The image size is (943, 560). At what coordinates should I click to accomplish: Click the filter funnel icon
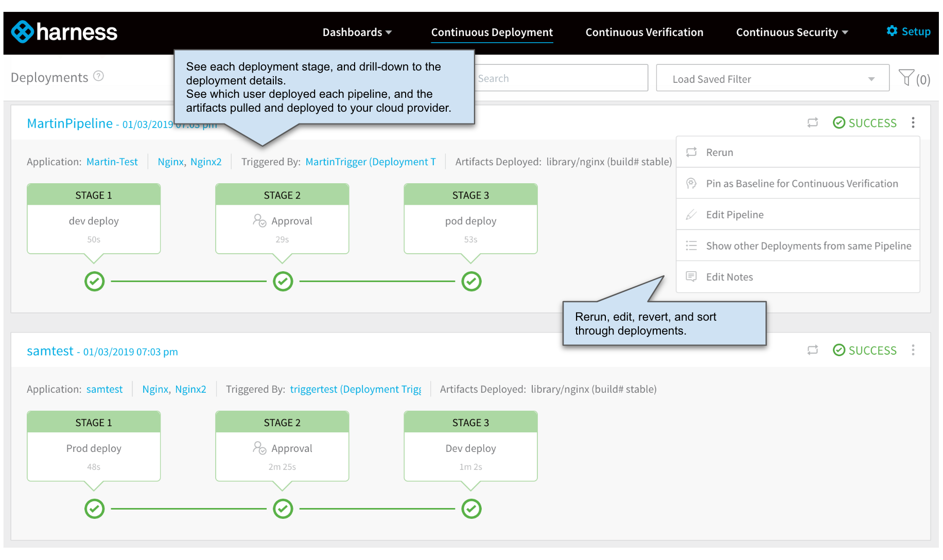(x=906, y=78)
